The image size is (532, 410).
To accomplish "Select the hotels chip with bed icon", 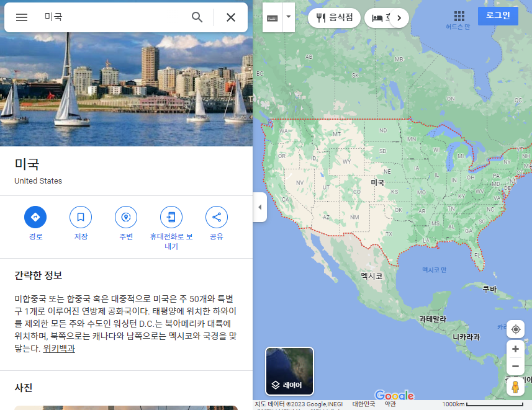I will 379,17.
